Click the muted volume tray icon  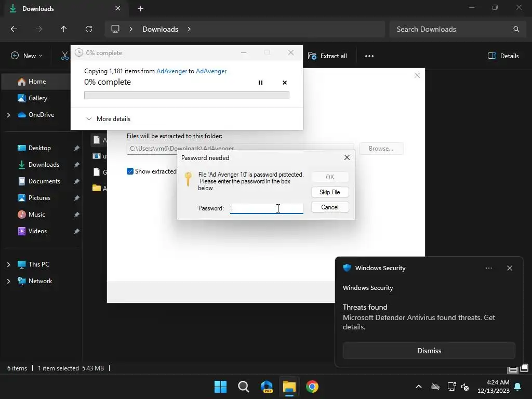[465, 387]
